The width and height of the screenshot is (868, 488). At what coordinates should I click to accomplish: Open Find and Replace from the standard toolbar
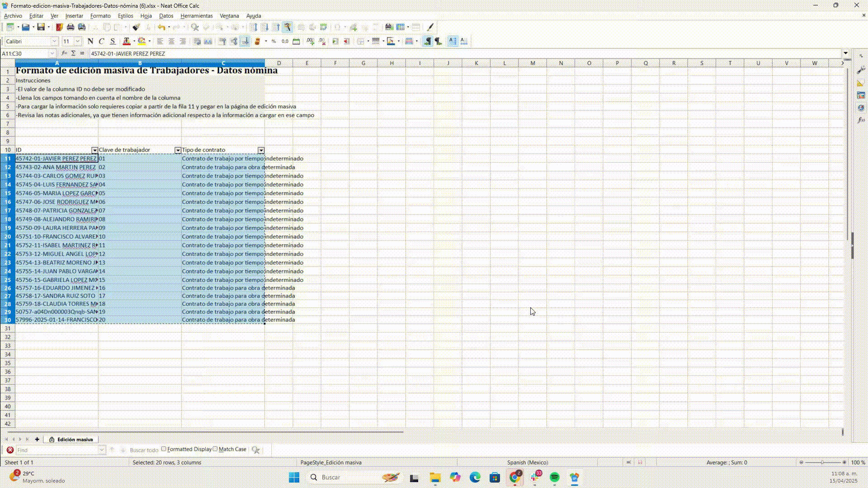[x=195, y=27]
